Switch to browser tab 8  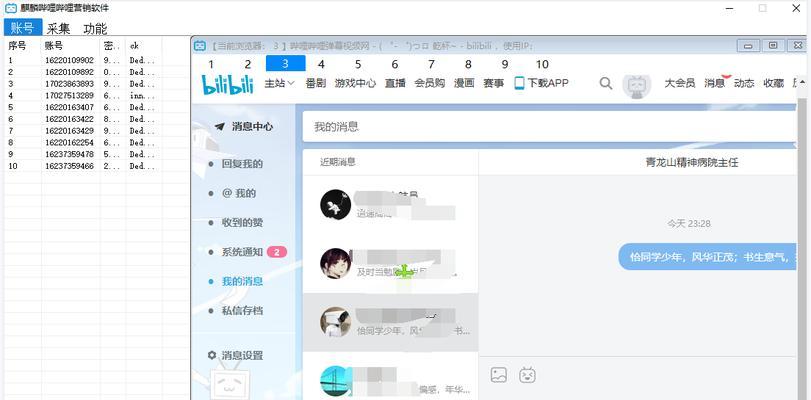pyautogui.click(x=468, y=64)
